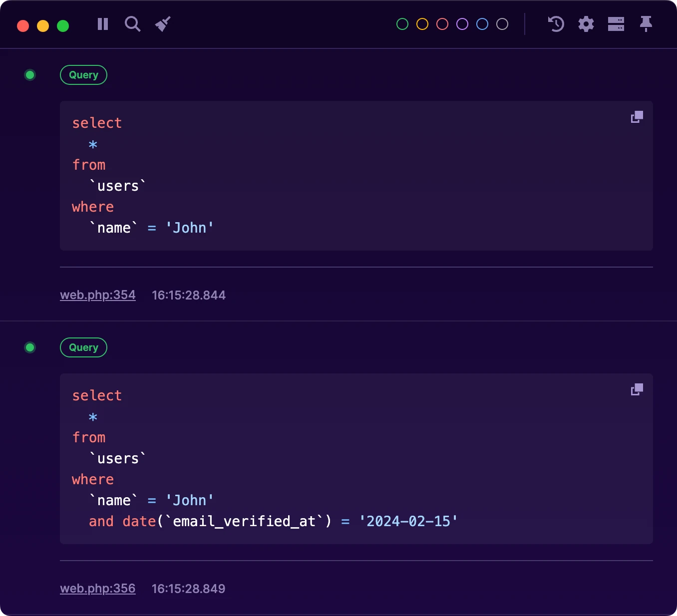The height and width of the screenshot is (616, 677).
Task: Open the servers stack icon
Action: pyautogui.click(x=616, y=24)
